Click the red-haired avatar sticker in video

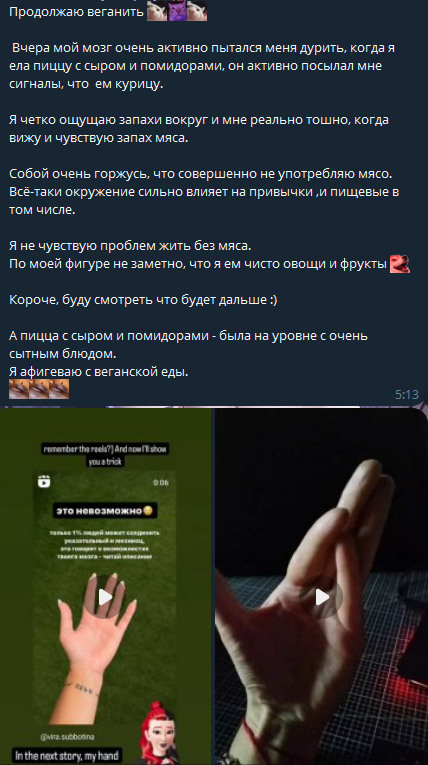(x=156, y=732)
